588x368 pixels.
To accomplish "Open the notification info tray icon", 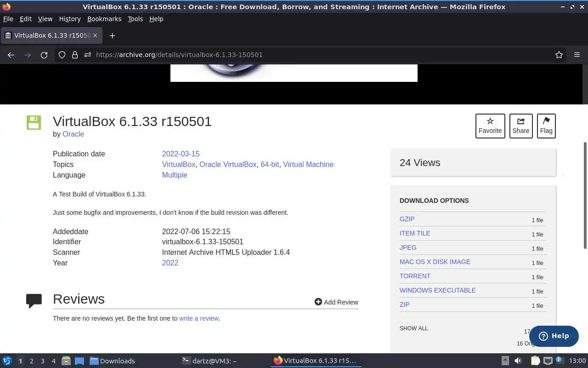I will point(560,361).
